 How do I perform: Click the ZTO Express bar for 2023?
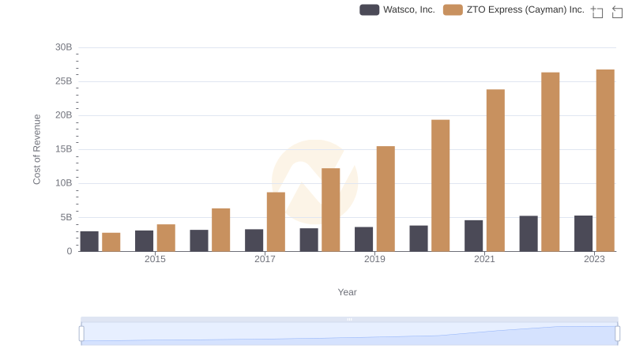click(605, 160)
